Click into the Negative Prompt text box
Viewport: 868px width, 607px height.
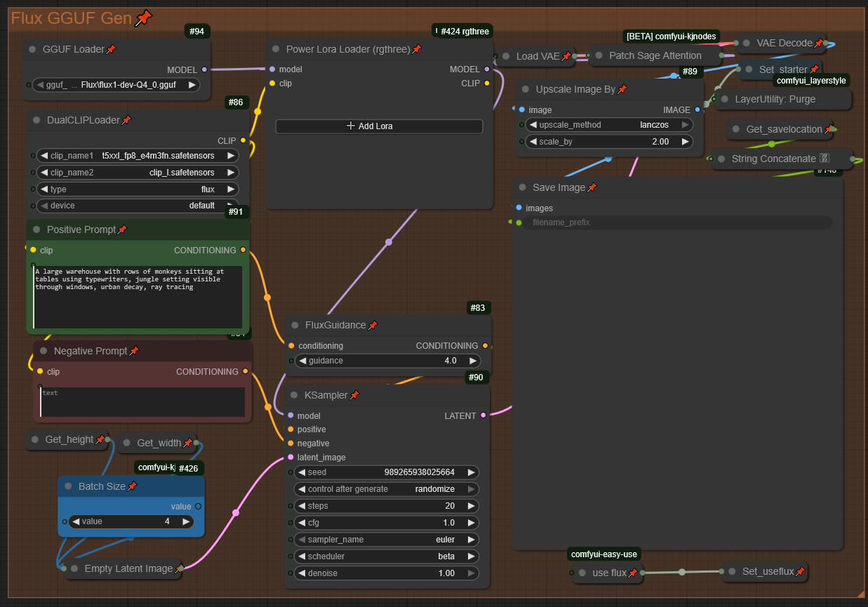(x=142, y=402)
